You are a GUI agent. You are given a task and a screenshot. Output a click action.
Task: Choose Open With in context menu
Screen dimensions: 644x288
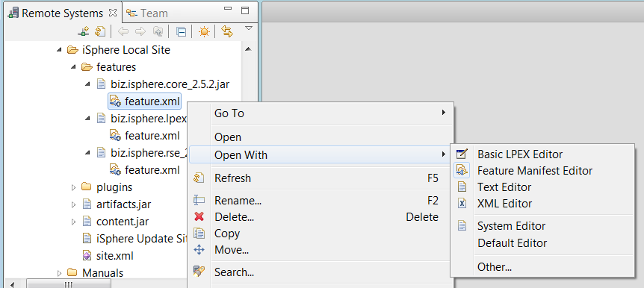click(321, 155)
